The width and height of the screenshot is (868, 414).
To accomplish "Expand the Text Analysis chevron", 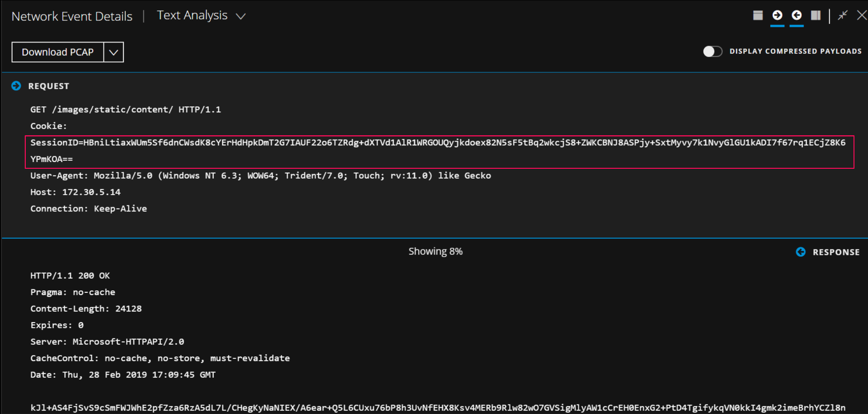I will [241, 16].
